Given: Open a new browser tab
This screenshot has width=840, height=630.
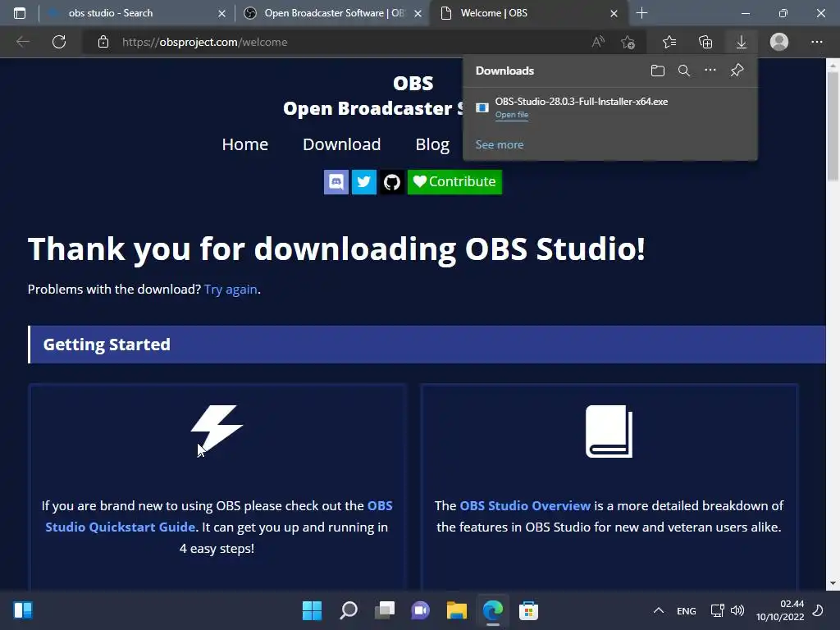Looking at the screenshot, I should tap(641, 13).
